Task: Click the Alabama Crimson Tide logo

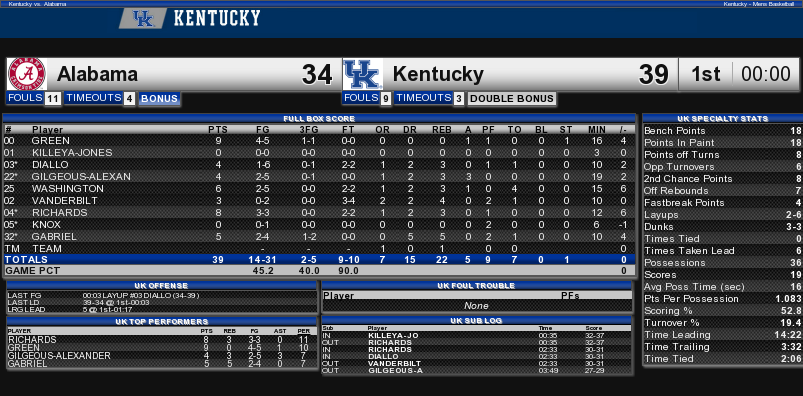Action: (28, 74)
